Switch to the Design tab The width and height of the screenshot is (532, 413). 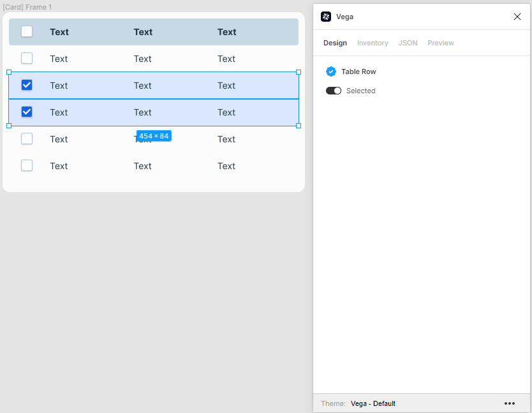tap(335, 43)
